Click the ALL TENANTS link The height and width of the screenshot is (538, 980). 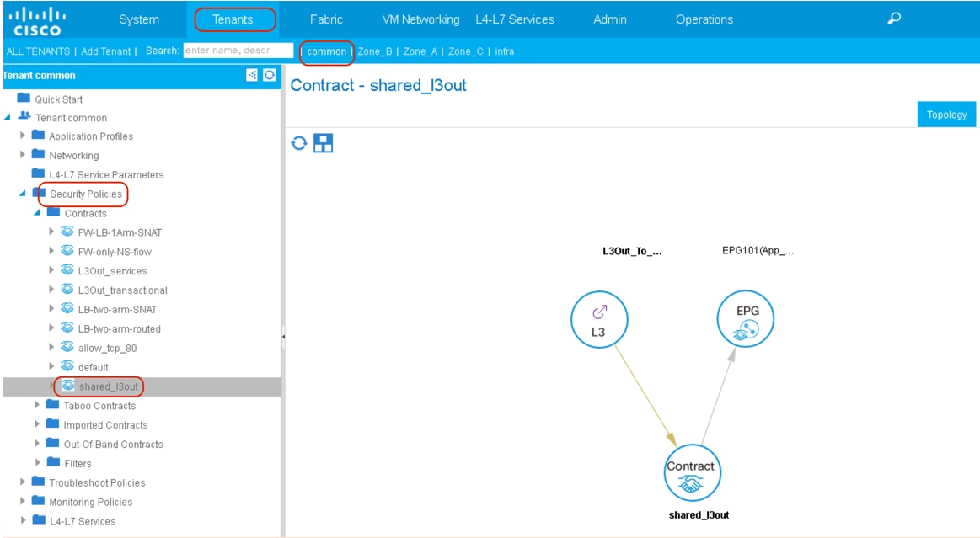click(x=38, y=51)
